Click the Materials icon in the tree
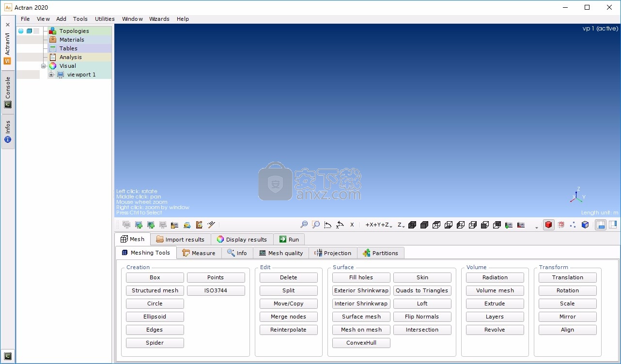Image resolution: width=621 pixels, height=364 pixels. coord(53,40)
